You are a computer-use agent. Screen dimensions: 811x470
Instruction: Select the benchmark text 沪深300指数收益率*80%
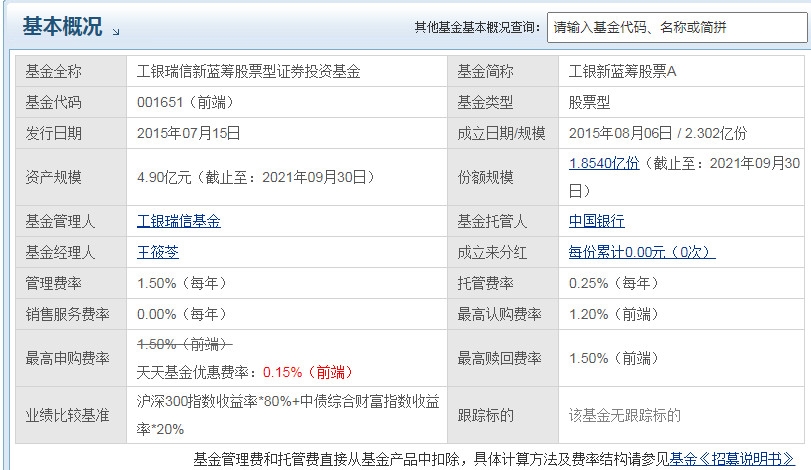click(215, 401)
